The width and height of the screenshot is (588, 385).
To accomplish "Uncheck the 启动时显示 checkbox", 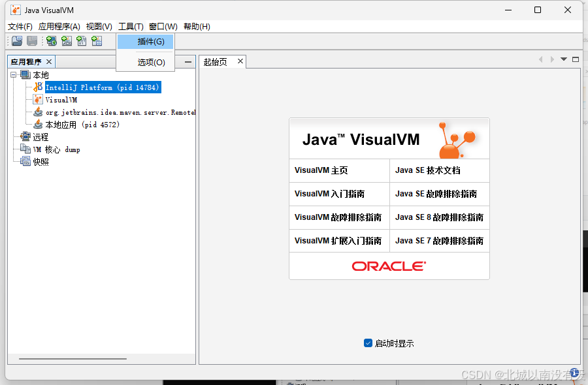I will pyautogui.click(x=368, y=343).
